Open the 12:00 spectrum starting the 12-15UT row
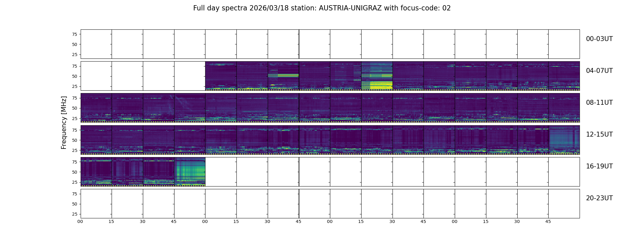The image size is (644, 245). pos(96,140)
